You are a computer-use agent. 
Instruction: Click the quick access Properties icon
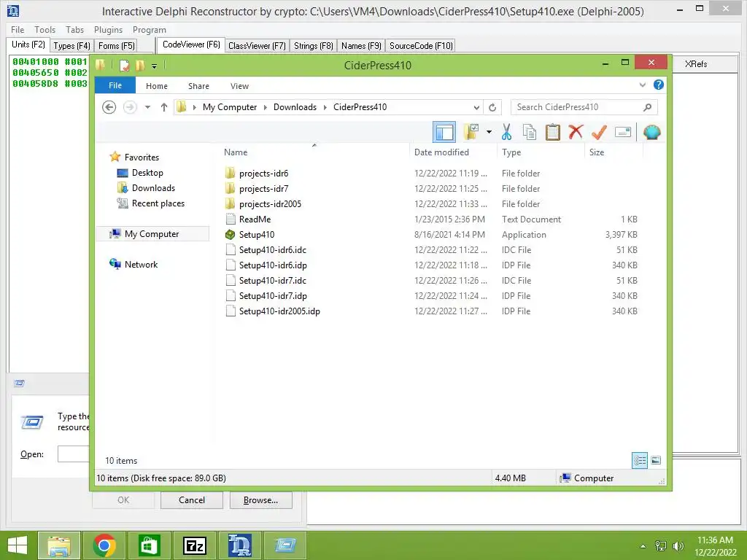pos(124,65)
